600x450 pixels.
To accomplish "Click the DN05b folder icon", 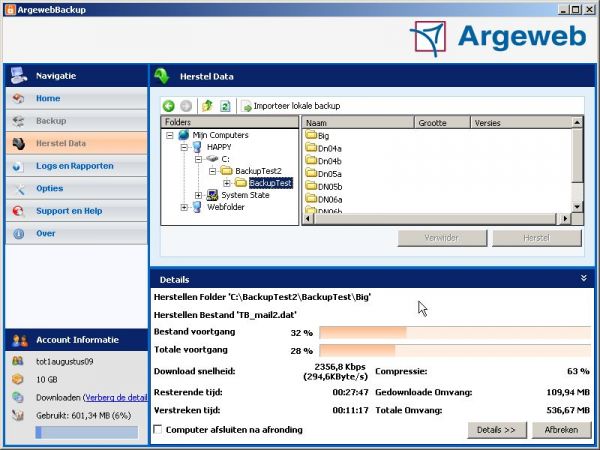I will (311, 186).
